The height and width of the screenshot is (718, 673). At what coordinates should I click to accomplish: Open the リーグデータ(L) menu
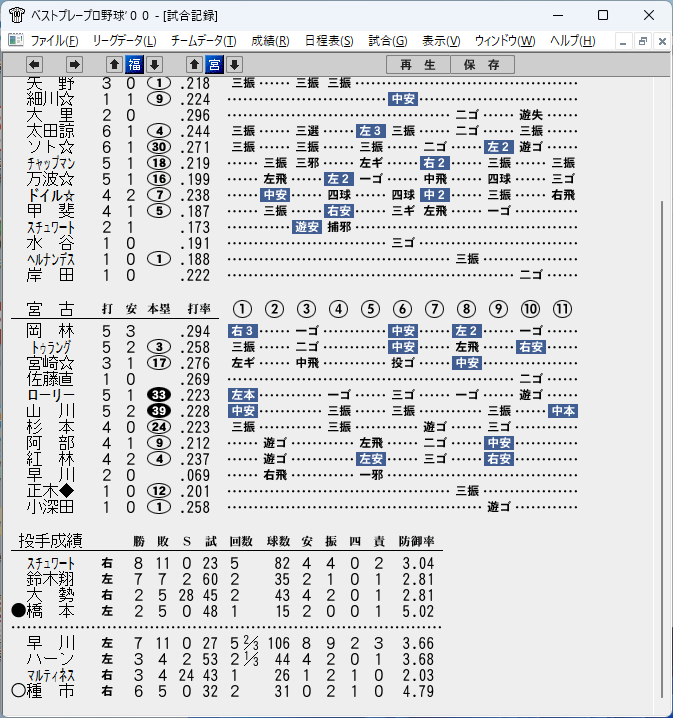tap(124, 41)
